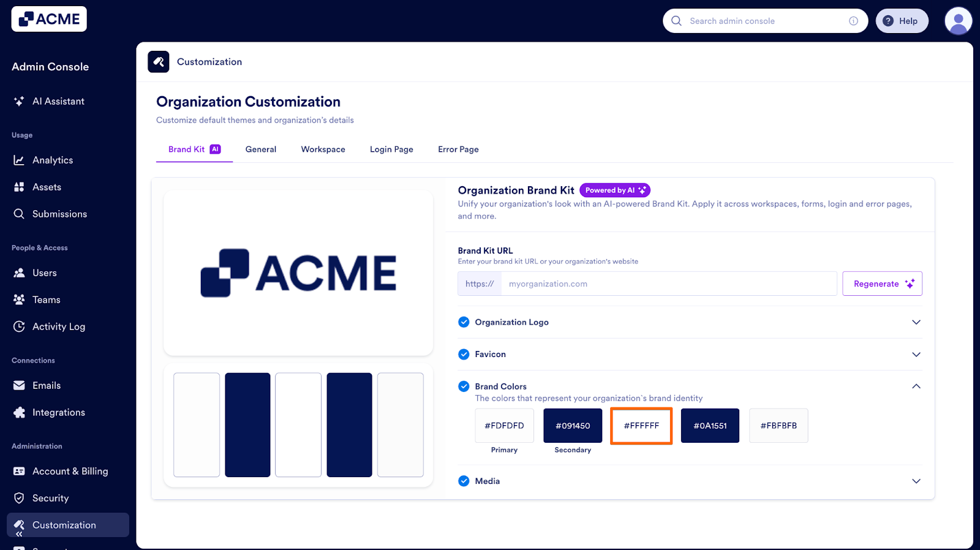Collapse the Brand Colors section chevron
Screen dimensions: 980x550
point(916,386)
